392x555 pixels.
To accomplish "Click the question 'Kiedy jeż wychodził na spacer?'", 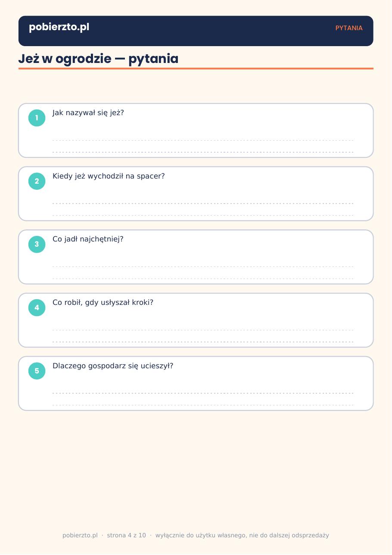I will (x=109, y=176).
